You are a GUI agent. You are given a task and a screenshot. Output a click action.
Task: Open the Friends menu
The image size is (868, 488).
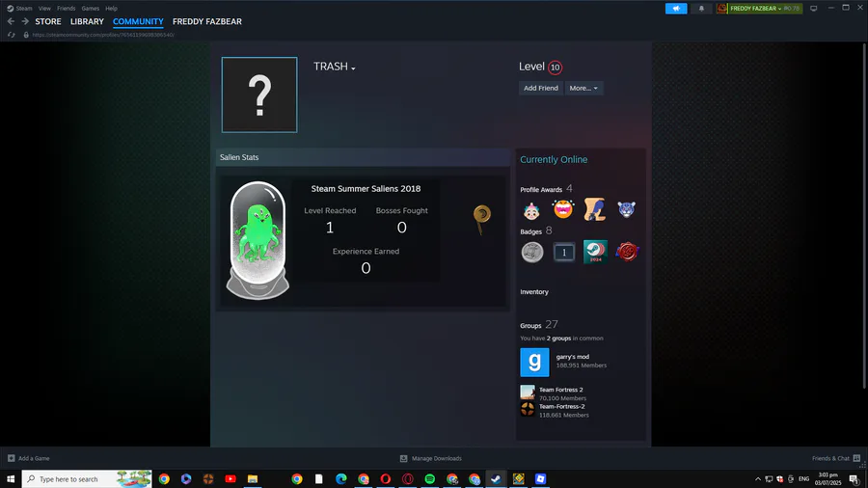pos(66,9)
